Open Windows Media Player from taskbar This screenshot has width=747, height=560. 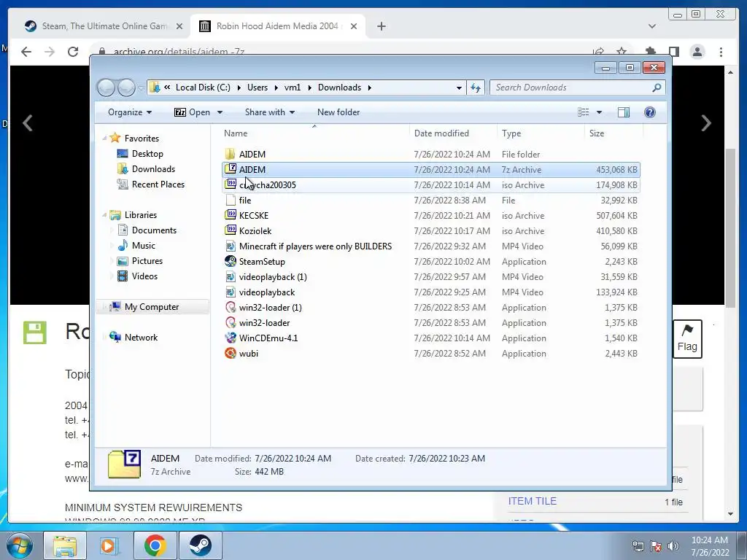coord(109,545)
